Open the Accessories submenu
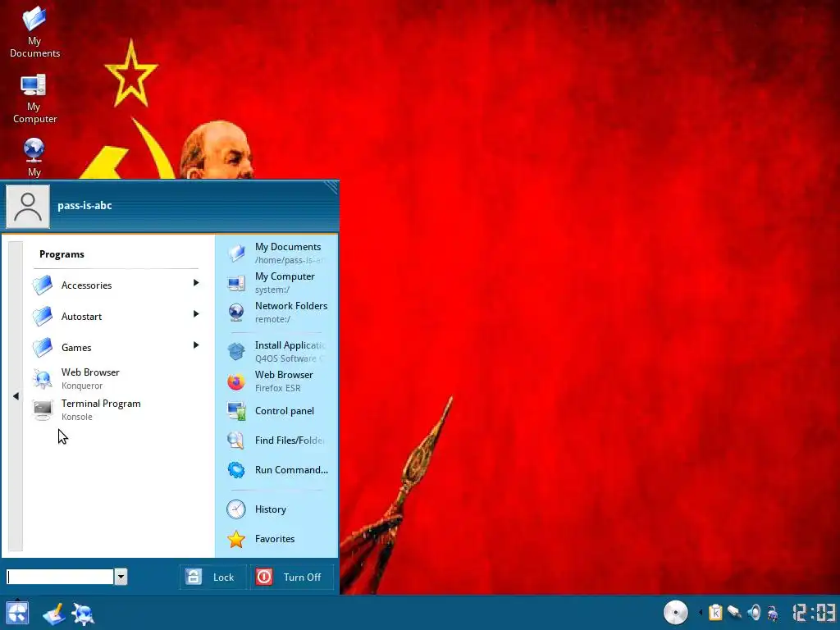This screenshot has width=840, height=630. [x=116, y=285]
